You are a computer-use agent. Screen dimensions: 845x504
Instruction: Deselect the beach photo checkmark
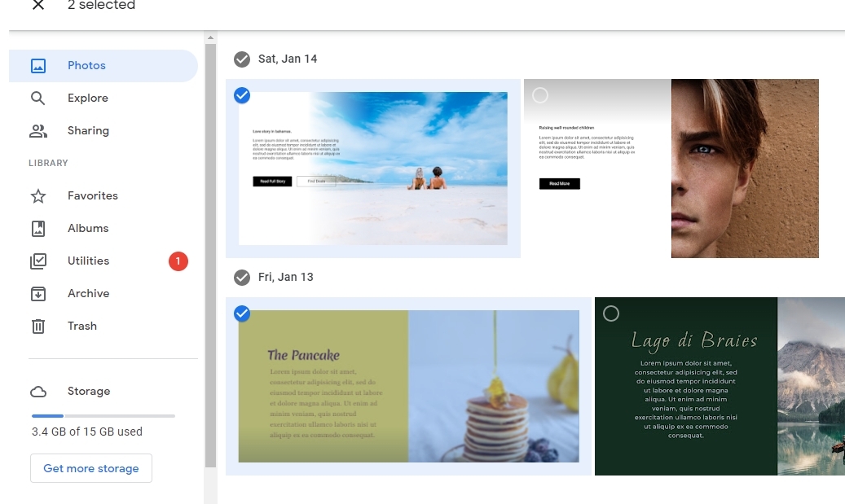point(242,96)
